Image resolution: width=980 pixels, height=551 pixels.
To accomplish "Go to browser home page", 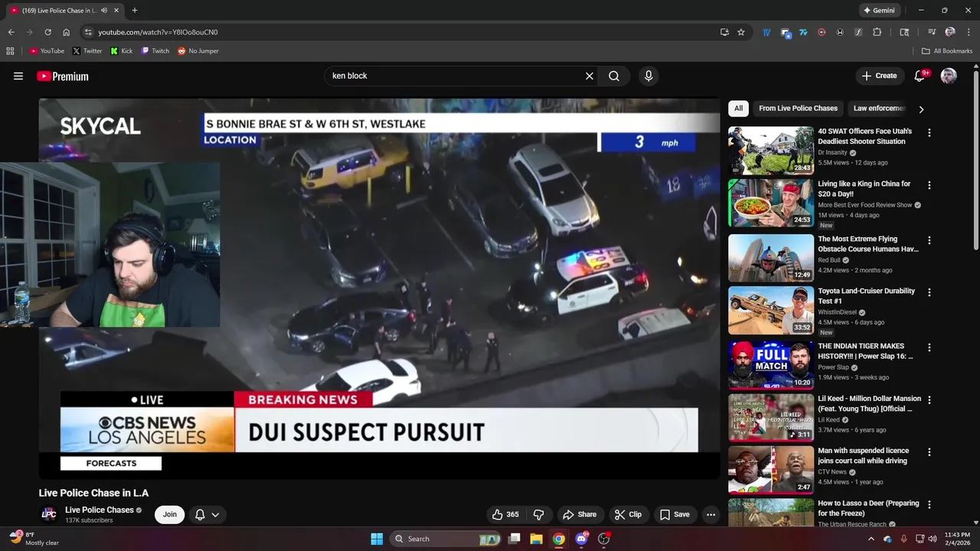I will (66, 32).
